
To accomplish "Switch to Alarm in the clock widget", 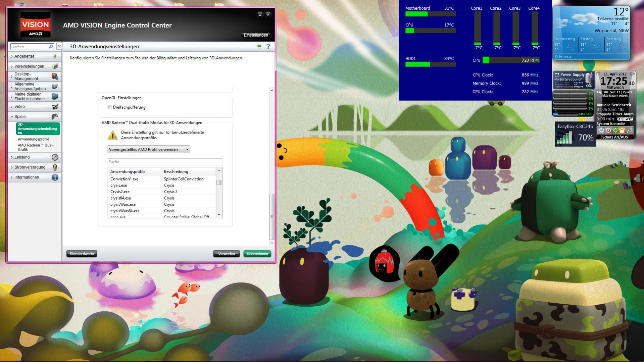I will 629,114.
